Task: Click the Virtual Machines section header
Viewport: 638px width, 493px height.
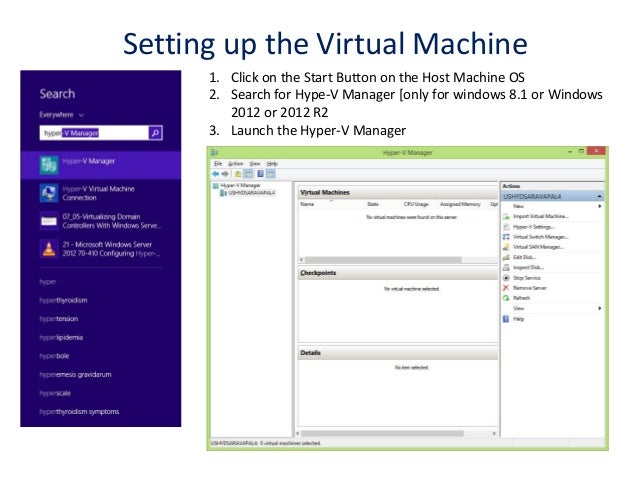Action: (398, 192)
